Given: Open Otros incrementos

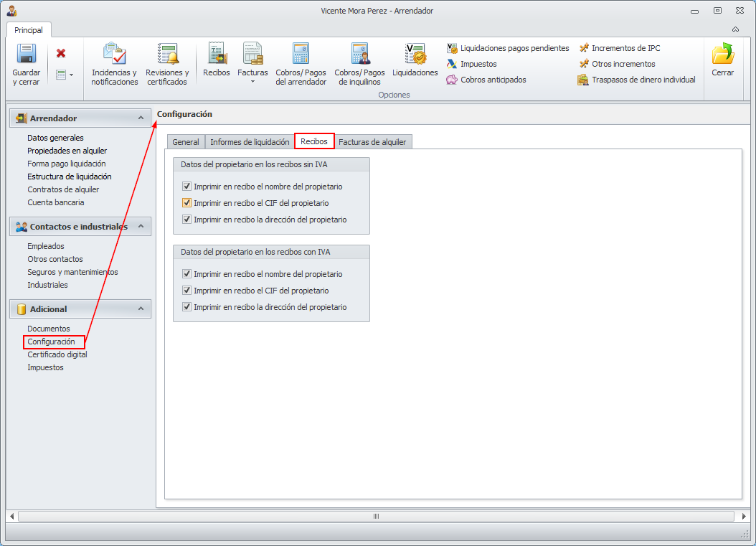Looking at the screenshot, I should tap(617, 64).
